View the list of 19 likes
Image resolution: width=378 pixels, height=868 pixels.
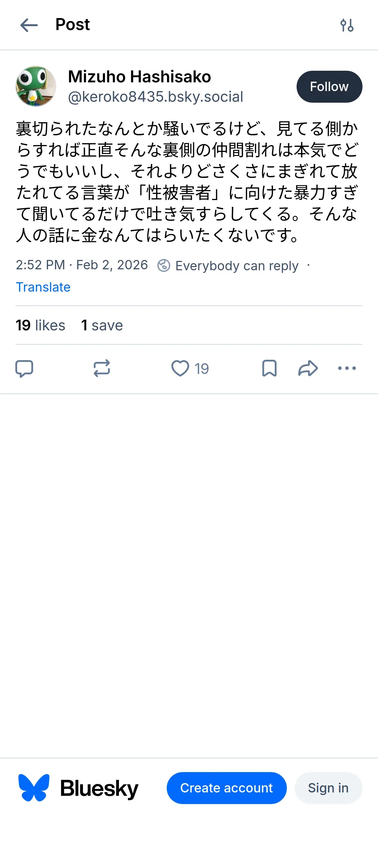[40, 325]
